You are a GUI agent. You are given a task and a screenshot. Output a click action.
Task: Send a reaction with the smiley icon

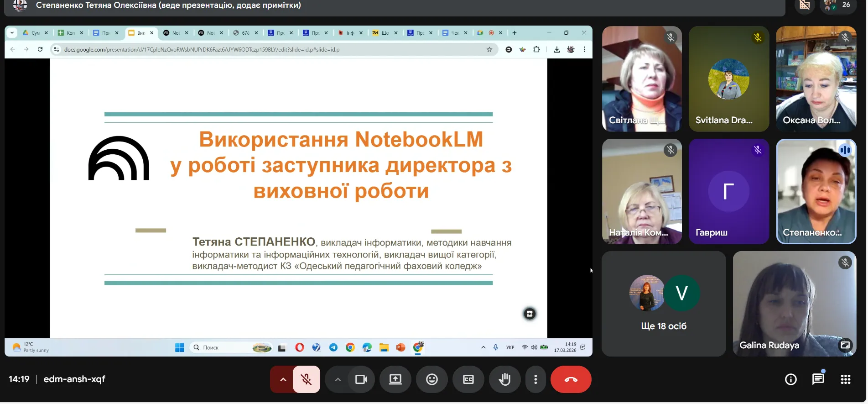(432, 379)
